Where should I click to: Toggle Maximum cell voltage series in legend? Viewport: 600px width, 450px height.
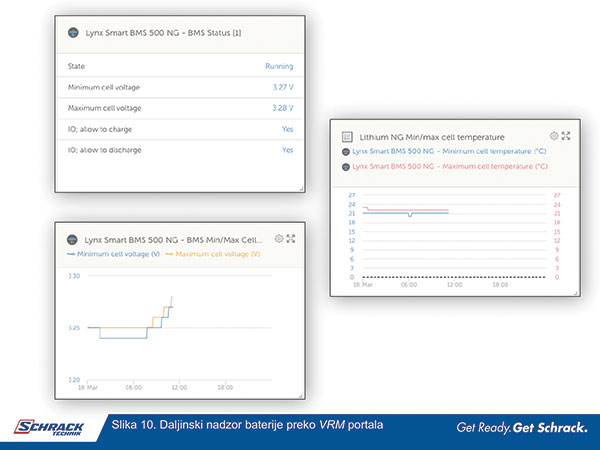(211, 255)
